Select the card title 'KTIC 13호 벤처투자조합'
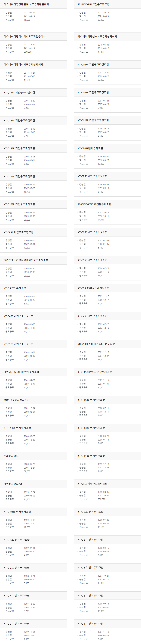The image size is (141, 644). tap(91, 428)
